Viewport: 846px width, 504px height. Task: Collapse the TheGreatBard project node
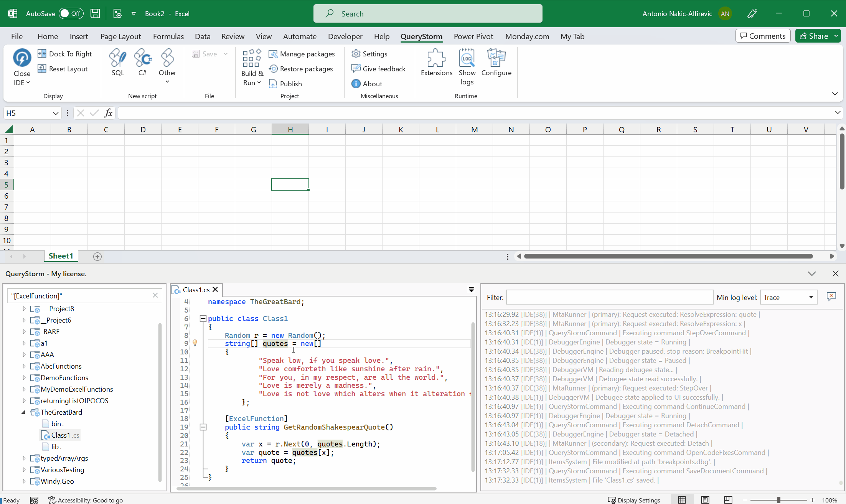pos(24,412)
